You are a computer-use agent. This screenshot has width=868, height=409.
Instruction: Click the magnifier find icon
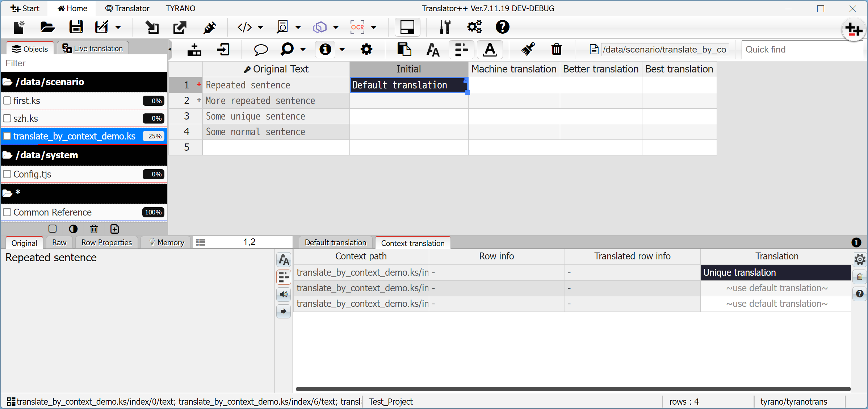(287, 49)
